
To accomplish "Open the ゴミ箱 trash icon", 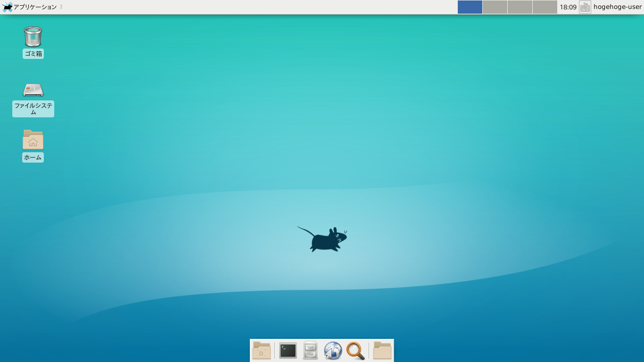I will point(33,37).
